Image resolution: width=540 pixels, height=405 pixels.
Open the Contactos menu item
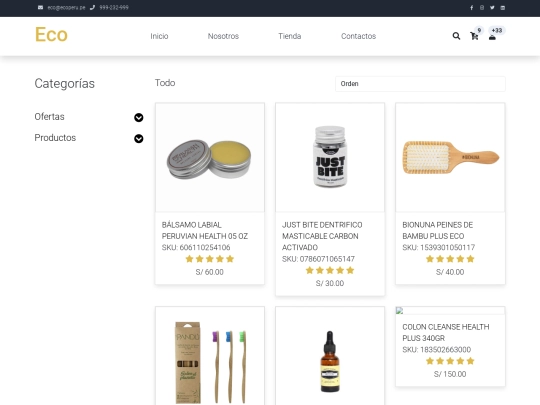[x=359, y=36]
